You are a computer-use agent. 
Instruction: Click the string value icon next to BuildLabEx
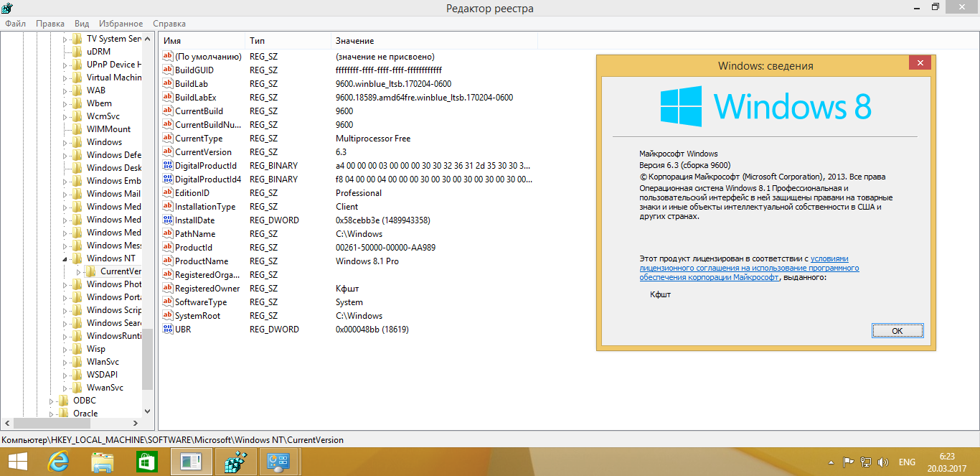pos(168,98)
